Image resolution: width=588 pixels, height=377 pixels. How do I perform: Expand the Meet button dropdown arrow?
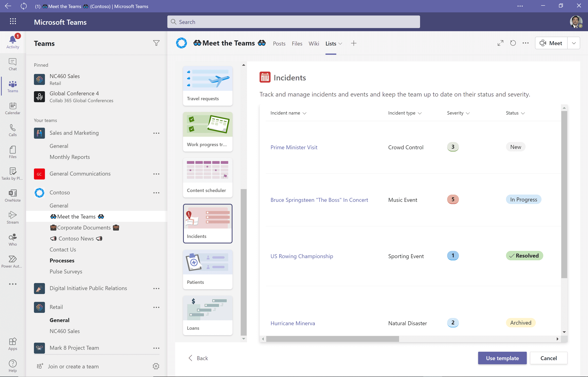pos(574,43)
